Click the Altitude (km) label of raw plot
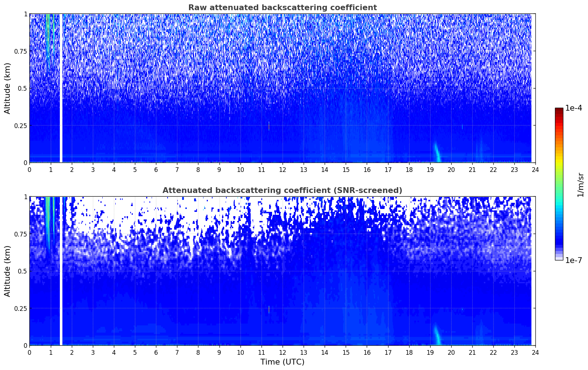The image size is (588, 370). coord(8,88)
